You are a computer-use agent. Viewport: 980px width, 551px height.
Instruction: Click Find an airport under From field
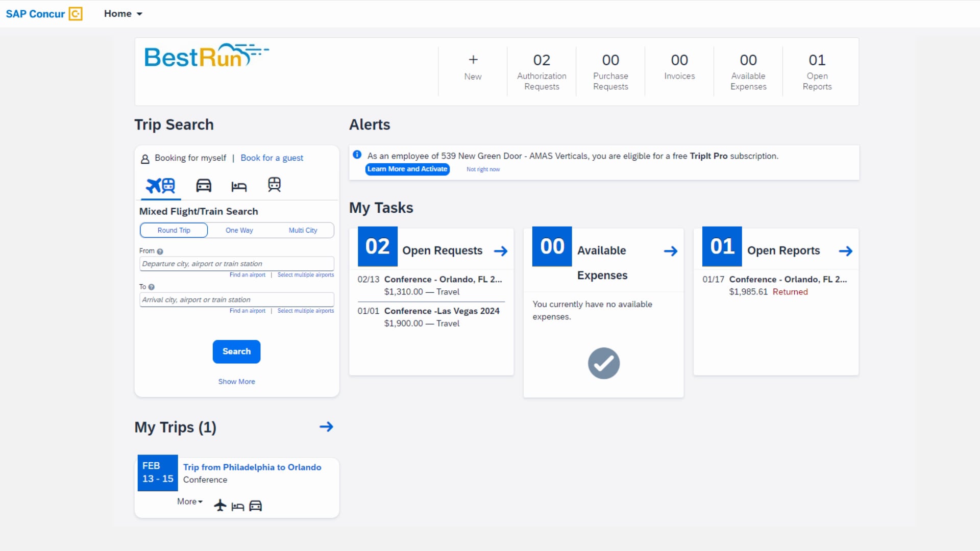(248, 275)
